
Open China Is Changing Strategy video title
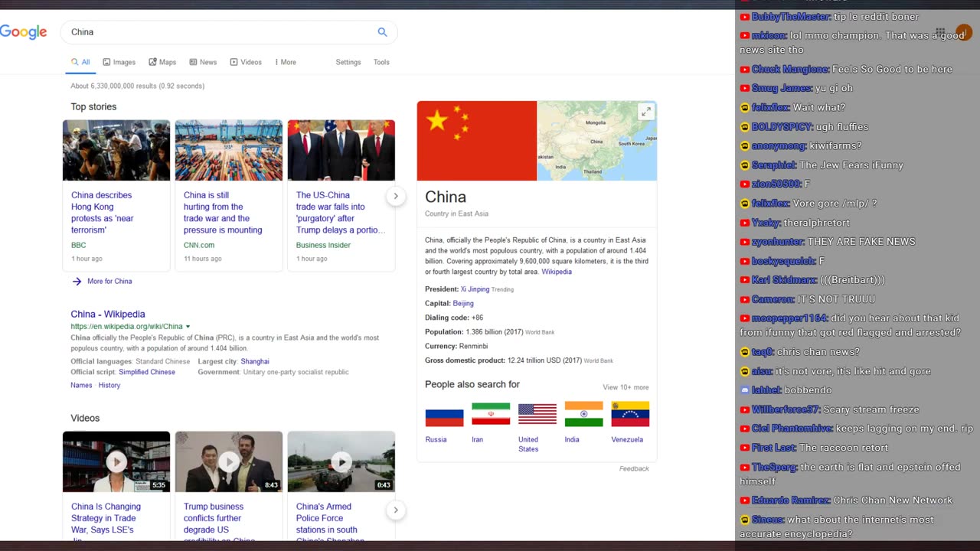(x=106, y=520)
